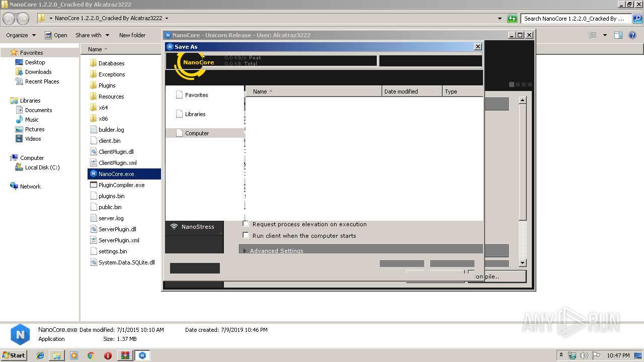Launch Google Chrome from the taskbar
This screenshot has height=362, width=644.
click(x=91, y=355)
